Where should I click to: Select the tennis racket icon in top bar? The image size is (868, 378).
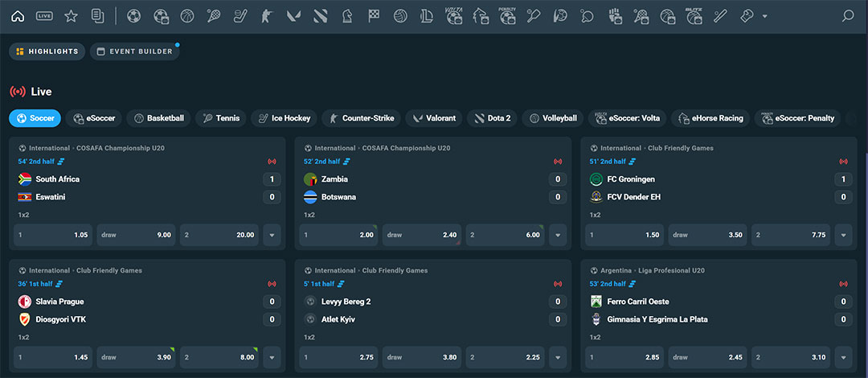click(x=213, y=16)
